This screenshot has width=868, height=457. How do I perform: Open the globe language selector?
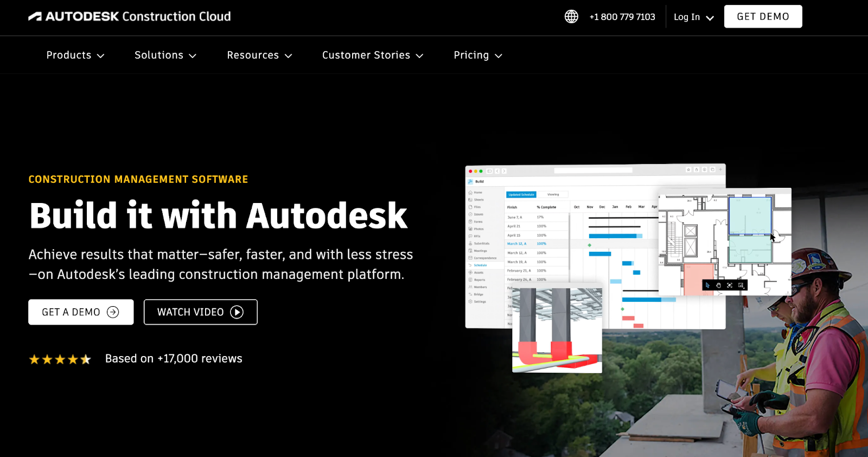(x=571, y=17)
